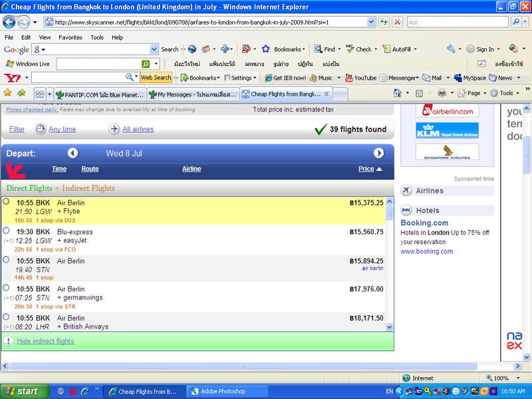Click the airberlin.com logo advert
The image size is (532, 399).
click(x=447, y=110)
